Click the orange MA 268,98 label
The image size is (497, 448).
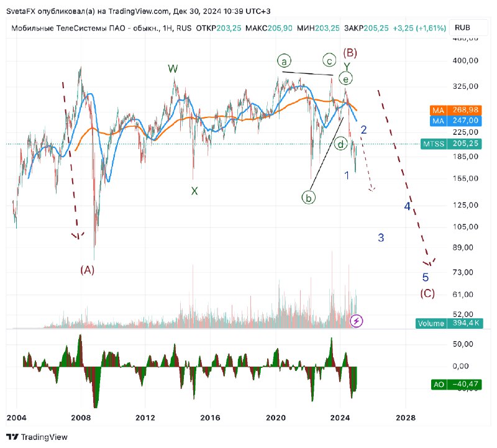[x=455, y=110]
